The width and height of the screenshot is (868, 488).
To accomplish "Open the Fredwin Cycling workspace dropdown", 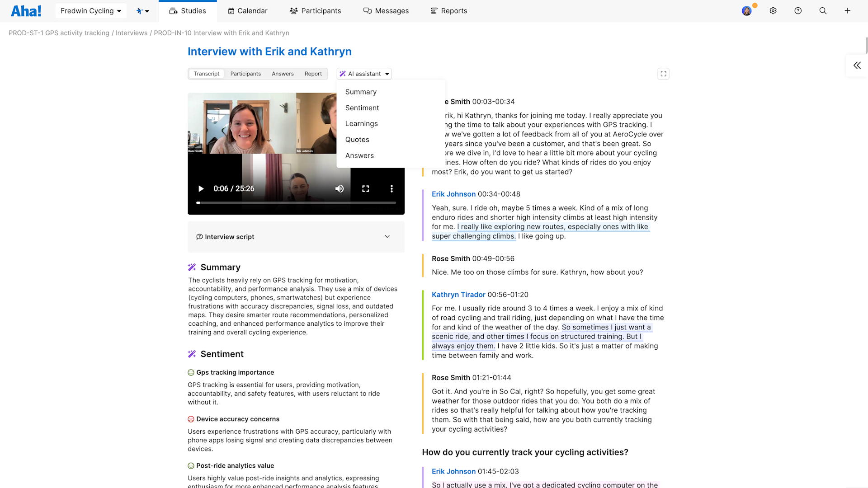I will 90,10.
